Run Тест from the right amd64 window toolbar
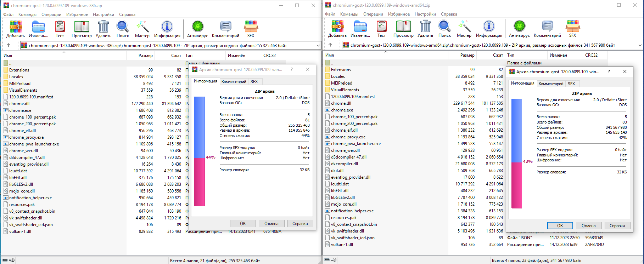 click(x=382, y=29)
